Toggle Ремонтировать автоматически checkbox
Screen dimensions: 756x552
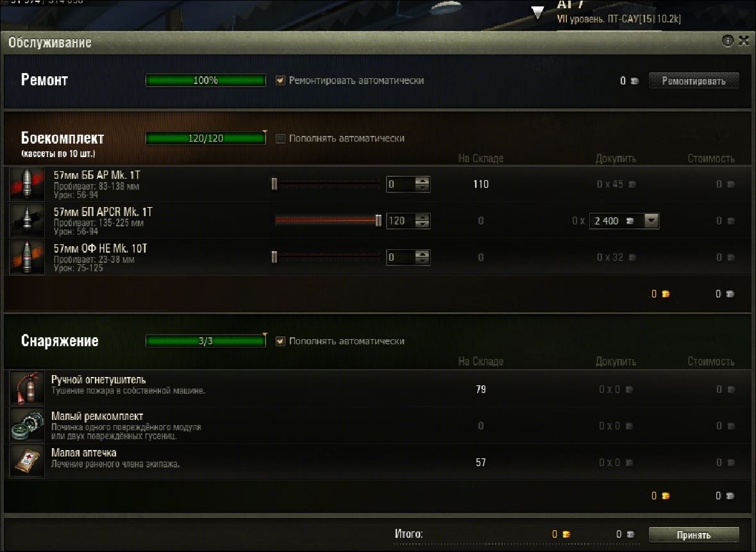click(x=280, y=81)
